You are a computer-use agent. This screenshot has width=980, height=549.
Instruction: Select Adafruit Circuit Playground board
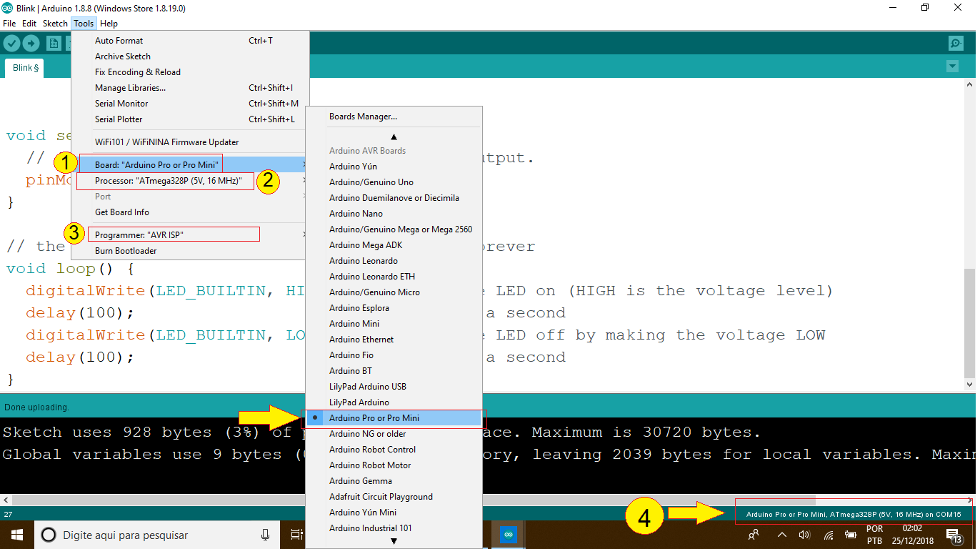click(394, 497)
